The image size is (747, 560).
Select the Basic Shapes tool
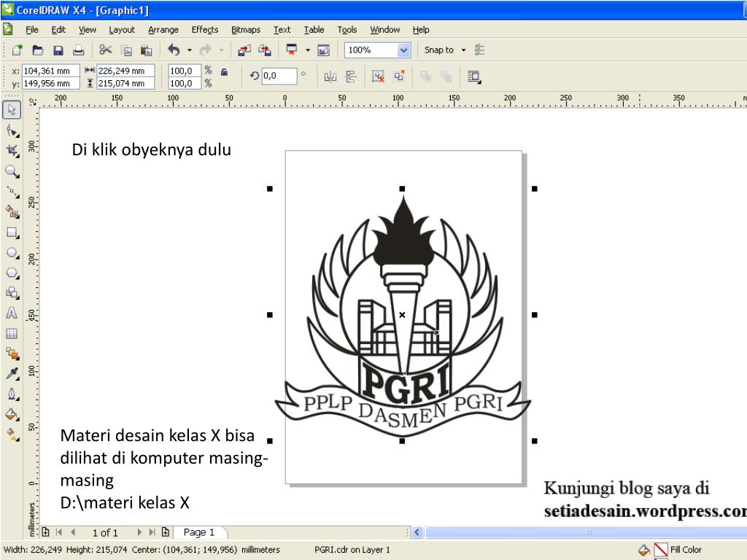point(12,293)
